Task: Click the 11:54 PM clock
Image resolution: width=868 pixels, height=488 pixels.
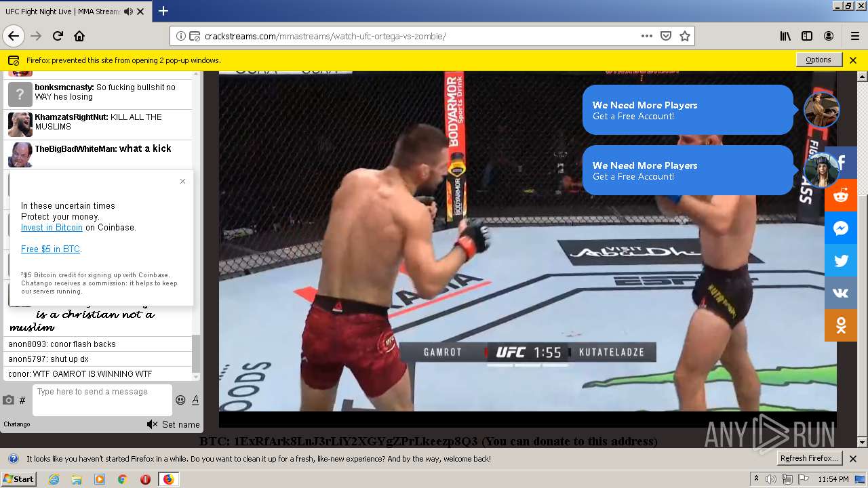Action: (x=833, y=479)
